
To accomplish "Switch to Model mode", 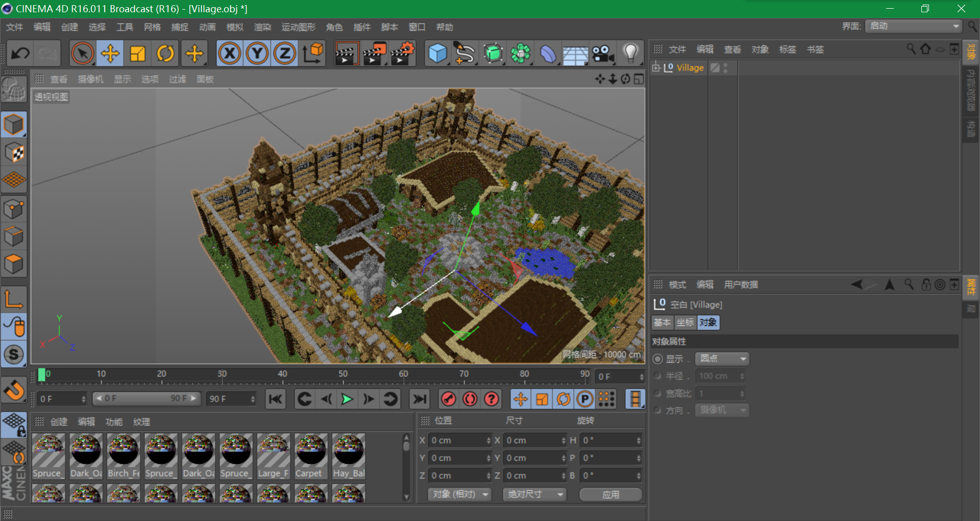I will click(14, 125).
